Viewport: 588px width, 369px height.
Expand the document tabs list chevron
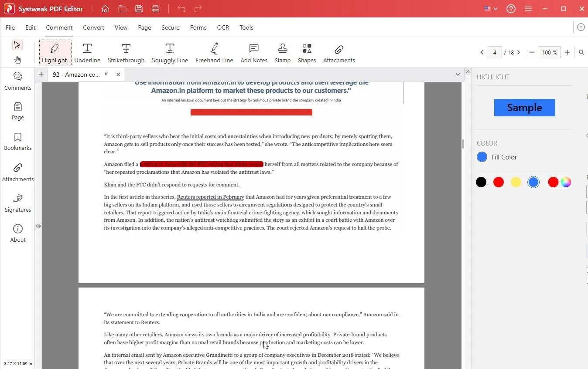458,74
